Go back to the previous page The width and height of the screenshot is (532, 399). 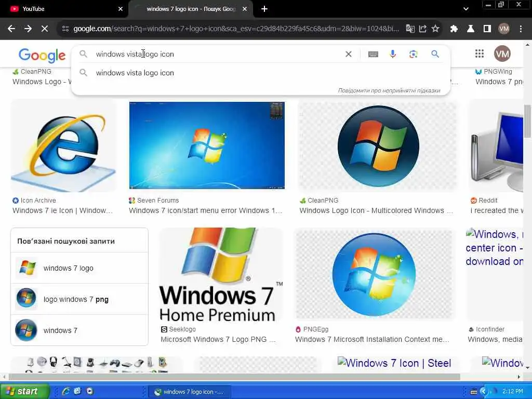(11, 29)
